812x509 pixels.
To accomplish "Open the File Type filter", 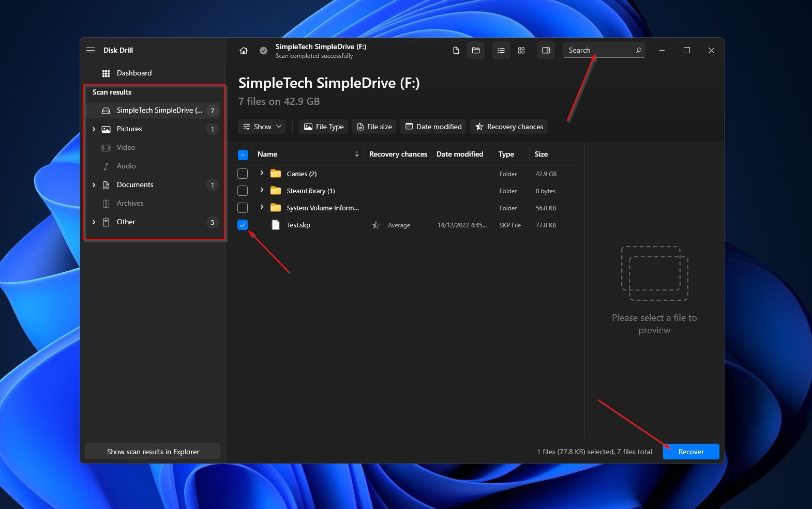I will click(324, 127).
